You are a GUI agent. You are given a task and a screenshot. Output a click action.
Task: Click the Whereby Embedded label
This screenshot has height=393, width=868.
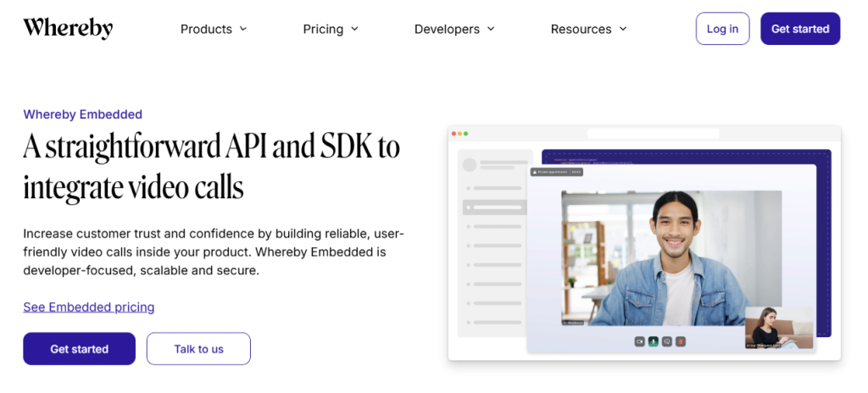(82, 114)
